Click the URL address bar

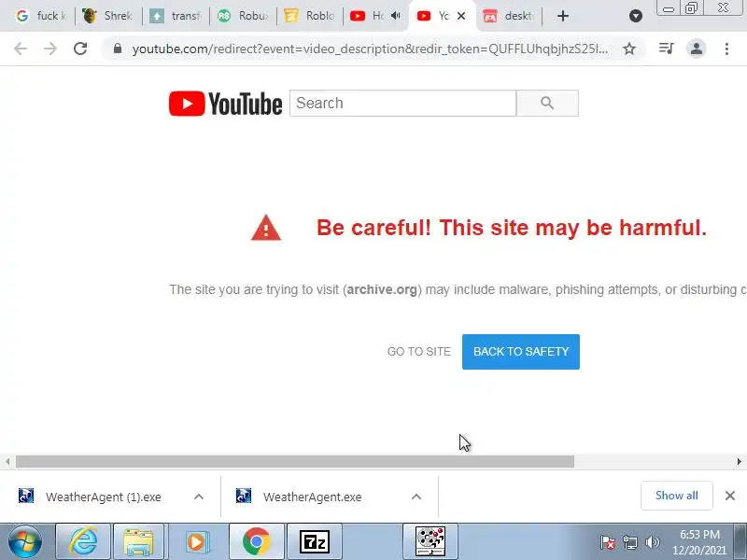click(370, 49)
